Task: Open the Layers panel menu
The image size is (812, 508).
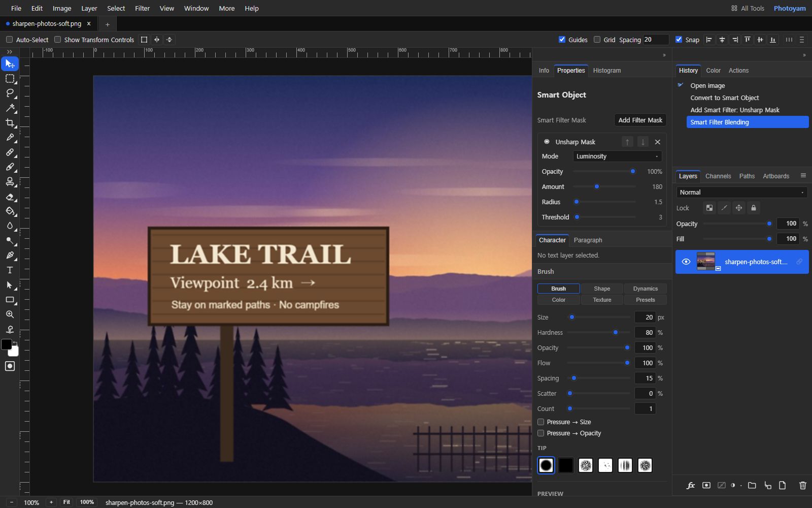Action: coord(803,176)
